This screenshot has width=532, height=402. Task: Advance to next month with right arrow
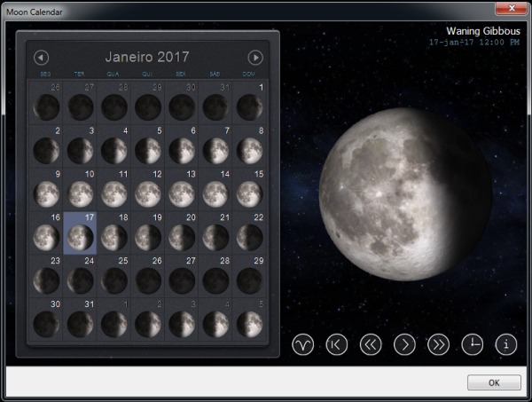point(255,58)
